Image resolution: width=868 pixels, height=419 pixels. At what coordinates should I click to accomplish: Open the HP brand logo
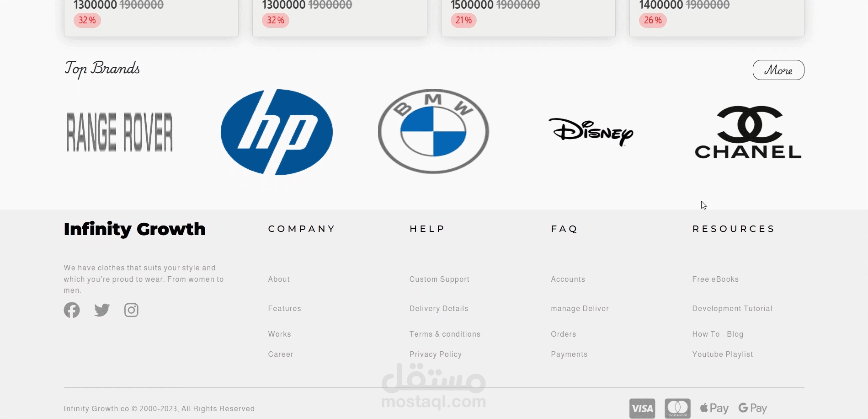277,132
